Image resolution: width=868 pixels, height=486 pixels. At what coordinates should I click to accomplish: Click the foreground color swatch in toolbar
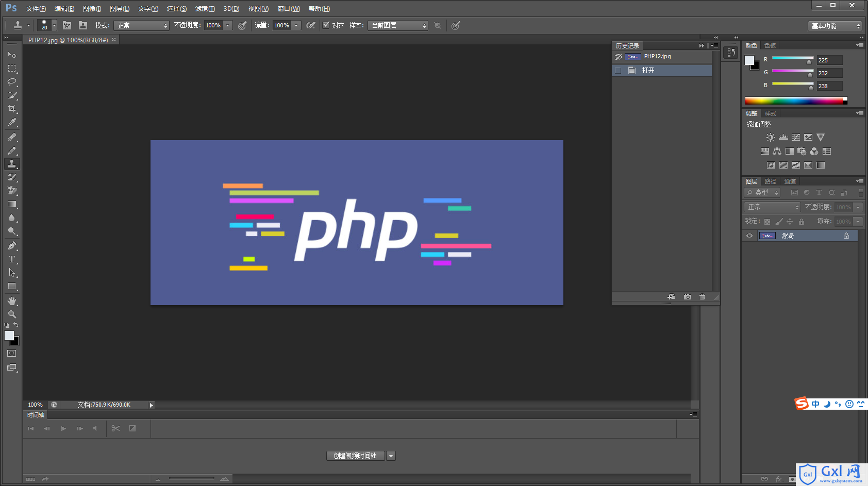tap(9, 336)
